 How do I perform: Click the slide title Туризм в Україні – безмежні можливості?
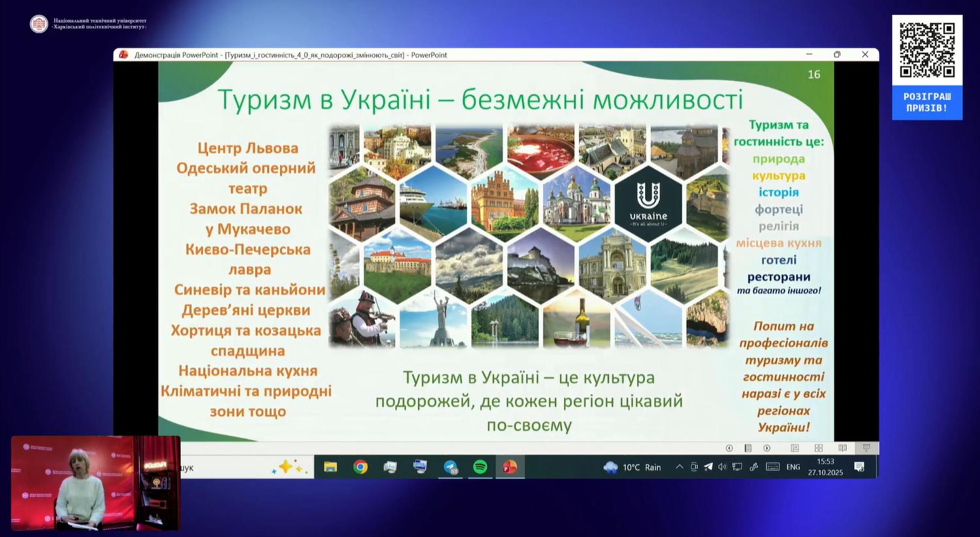pyautogui.click(x=480, y=100)
